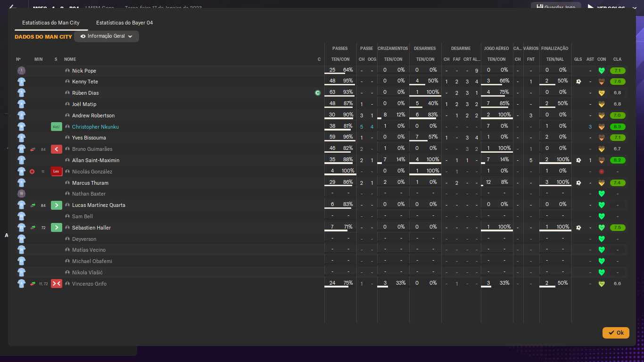Click the red on-off badge for Vincenzo Grifo
Screen dimensions: 644x362
click(x=57, y=284)
